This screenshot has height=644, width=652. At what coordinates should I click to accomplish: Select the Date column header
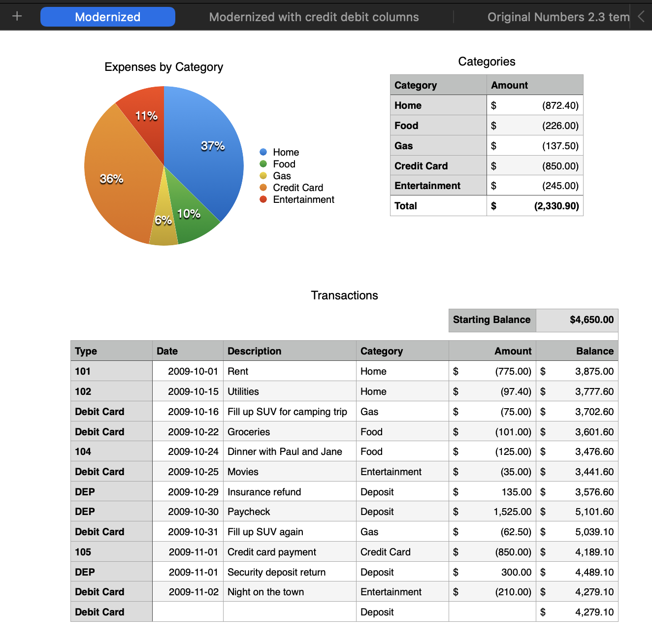click(188, 351)
